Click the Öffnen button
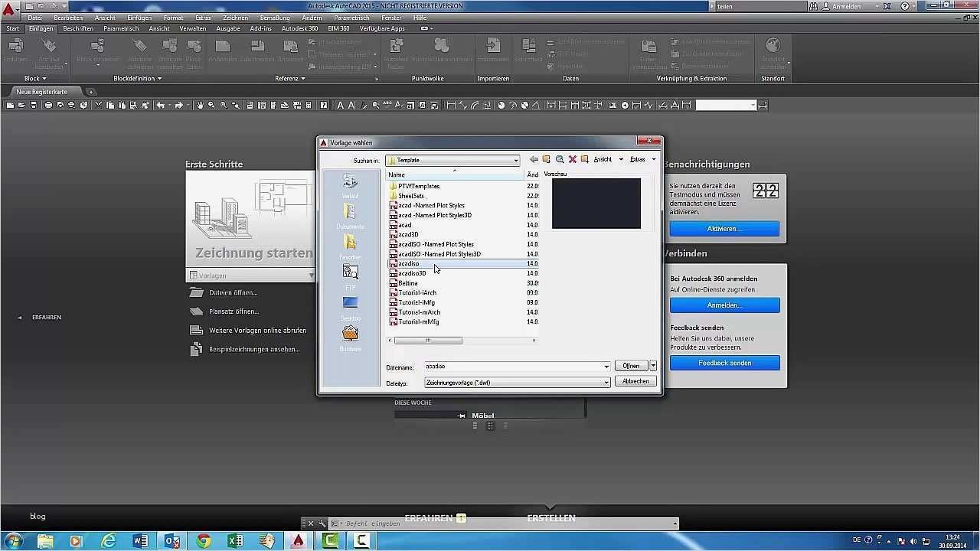Image resolution: width=980 pixels, height=551 pixels. click(631, 365)
